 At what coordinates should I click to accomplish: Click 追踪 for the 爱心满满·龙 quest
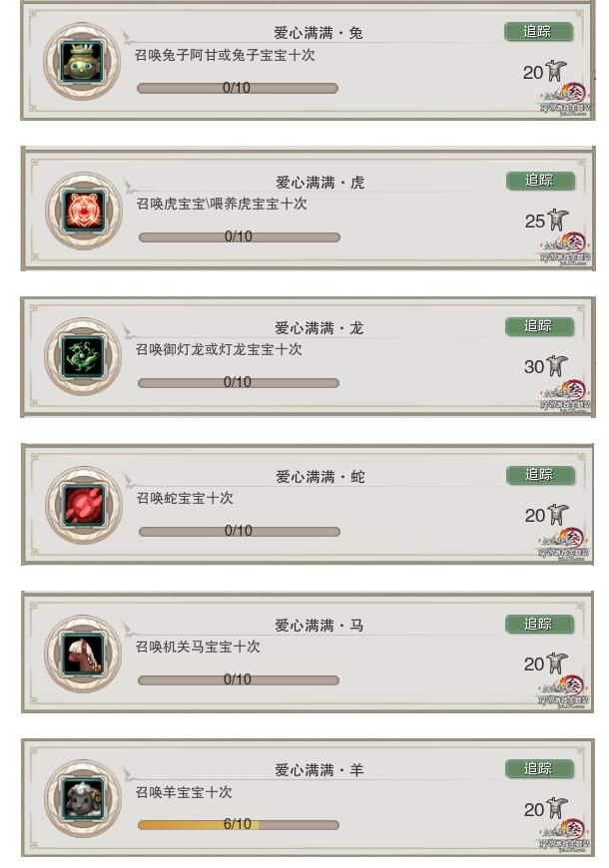point(539,326)
